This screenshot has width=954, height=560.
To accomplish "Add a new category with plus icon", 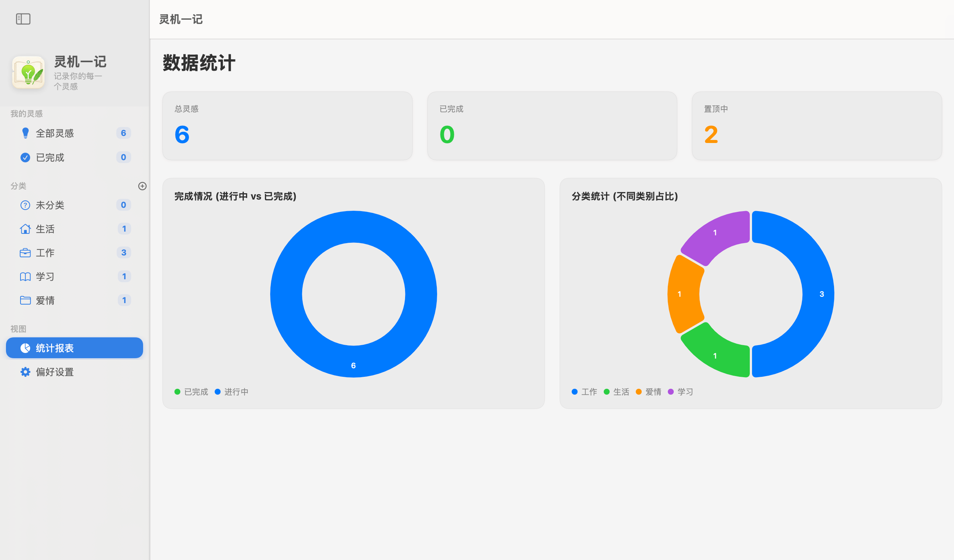I will coord(142,186).
